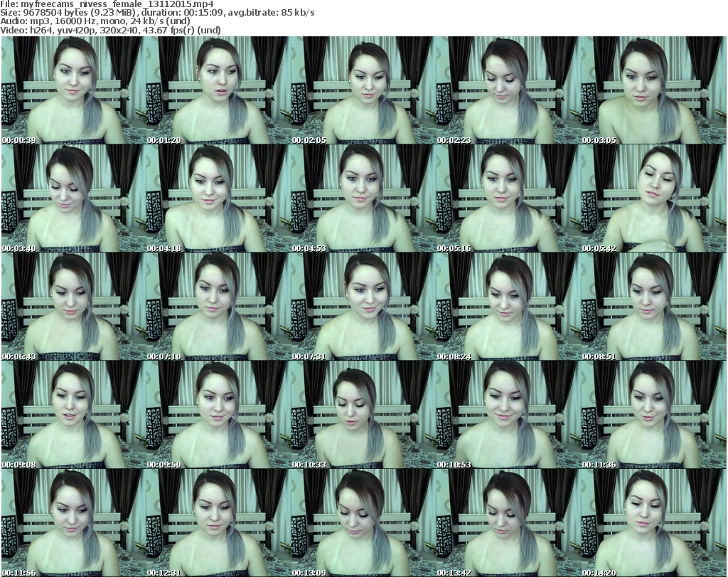Choose the frame stamped 00:04:53
The image size is (728, 577).
pyautogui.click(x=363, y=198)
